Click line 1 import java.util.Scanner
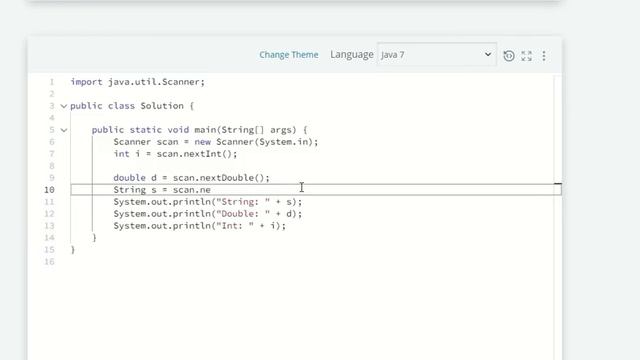This screenshot has width=640, height=360. point(138,82)
